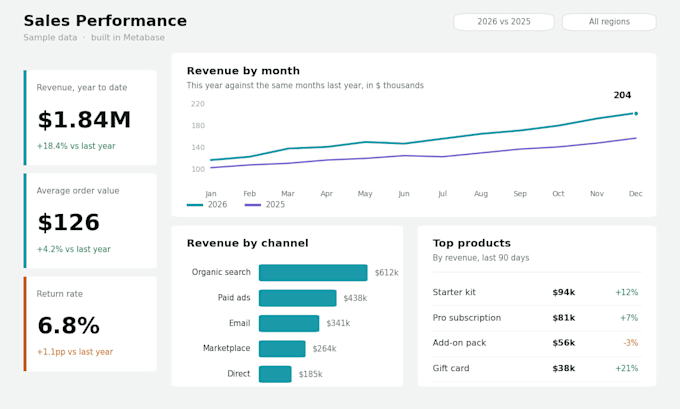Viewport: 680px width, 409px height.
Task: Select the Starter kit product row
Action: (x=537, y=292)
